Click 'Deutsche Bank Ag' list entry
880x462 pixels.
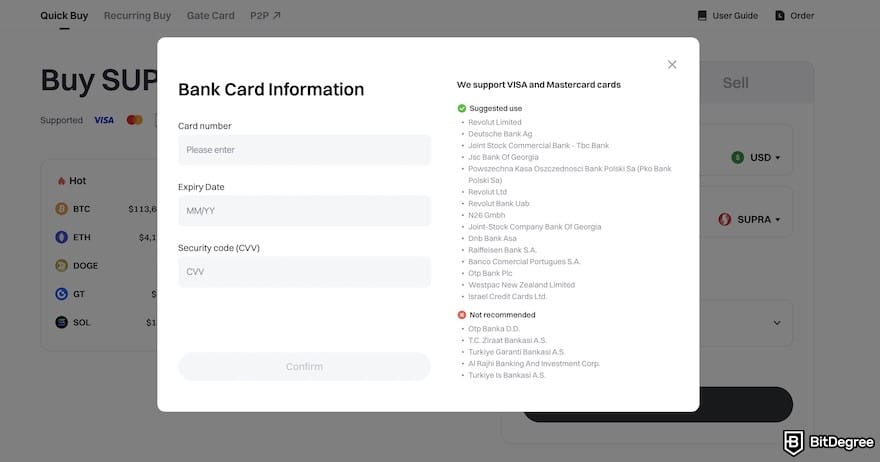click(500, 134)
